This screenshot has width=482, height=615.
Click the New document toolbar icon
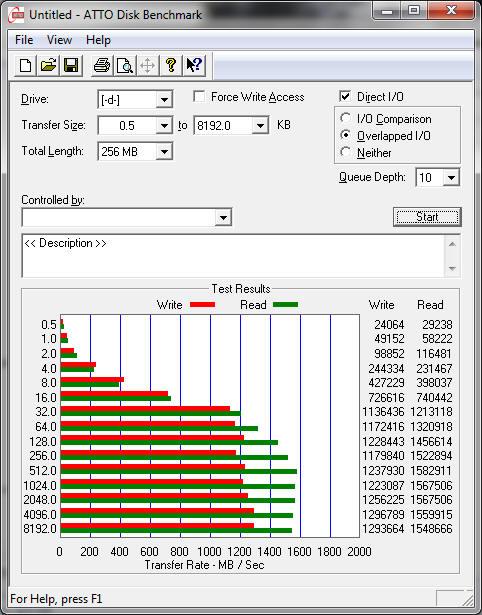tap(25, 65)
